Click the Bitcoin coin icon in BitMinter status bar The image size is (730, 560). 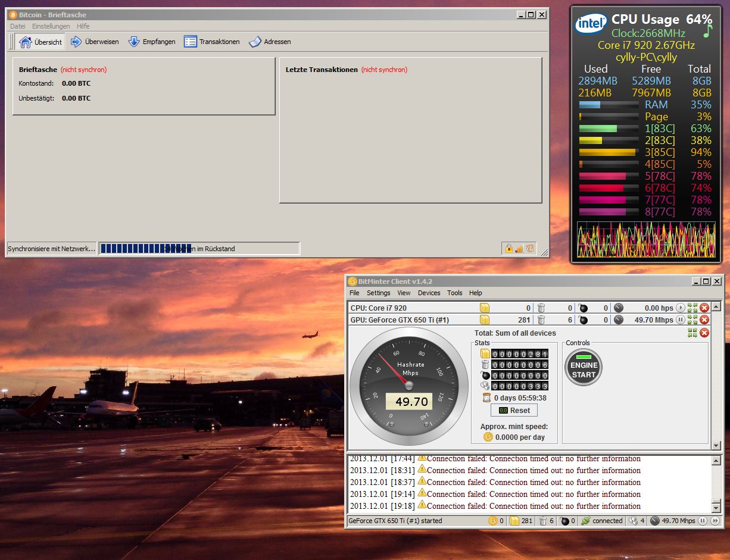click(x=493, y=521)
